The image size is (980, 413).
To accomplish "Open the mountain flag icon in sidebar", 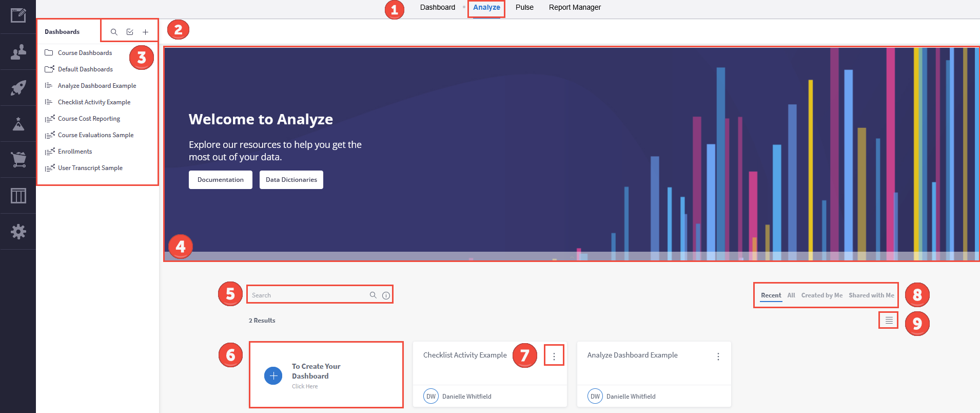I will (18, 124).
